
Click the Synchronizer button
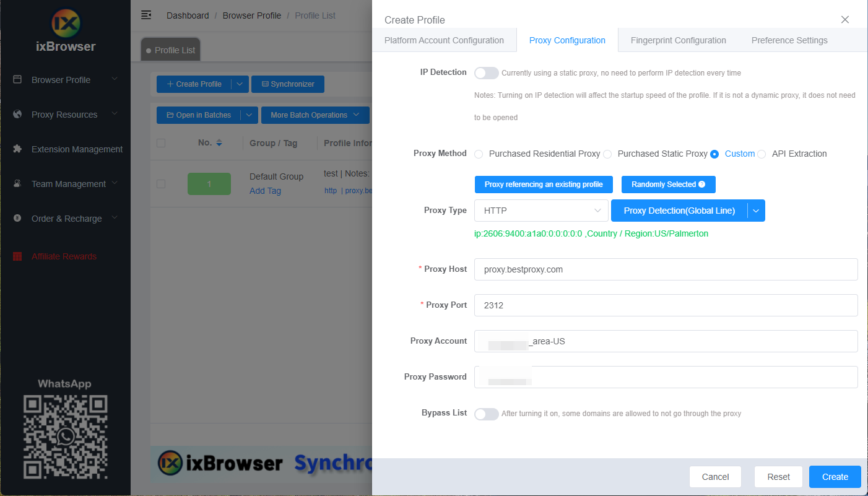tap(288, 84)
